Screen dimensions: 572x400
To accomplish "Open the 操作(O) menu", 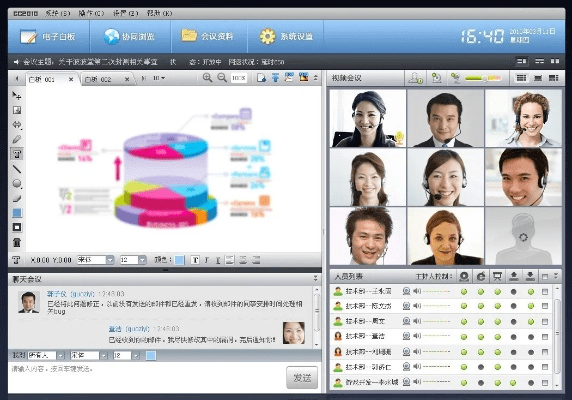I will pos(91,13).
